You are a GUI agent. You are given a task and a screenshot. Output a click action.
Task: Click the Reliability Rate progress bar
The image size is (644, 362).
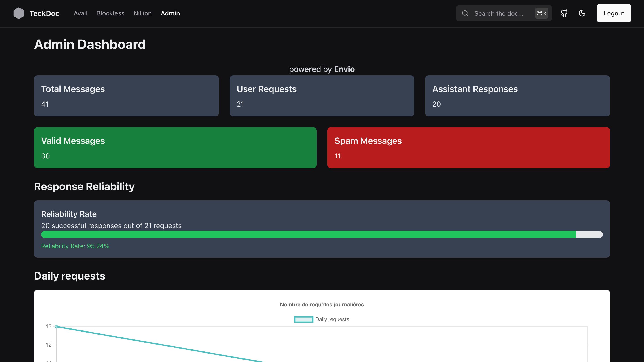322,234
